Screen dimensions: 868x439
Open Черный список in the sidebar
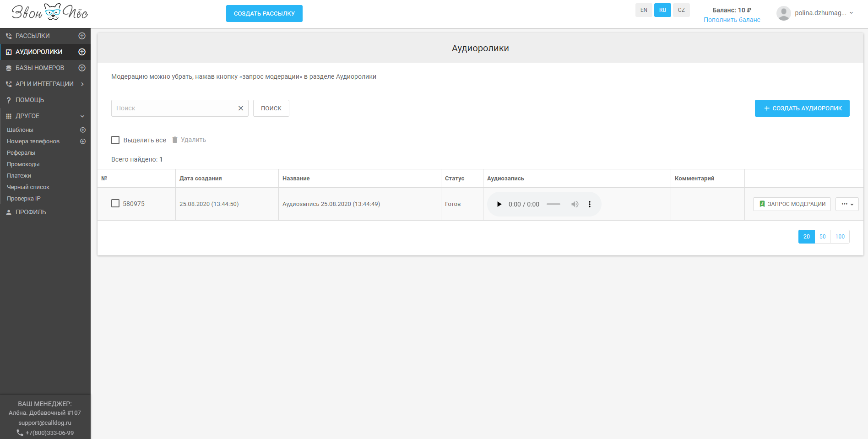pos(28,187)
